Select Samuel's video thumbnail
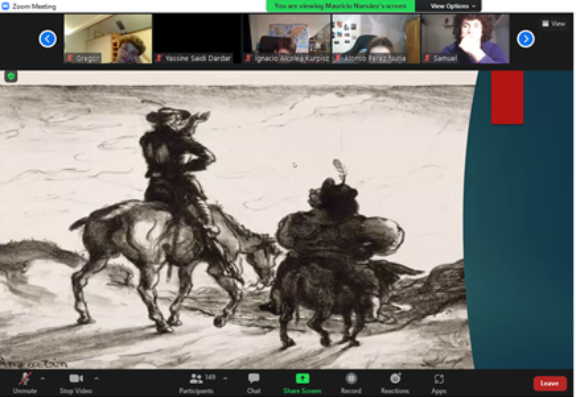The image size is (576, 397). tap(465, 39)
